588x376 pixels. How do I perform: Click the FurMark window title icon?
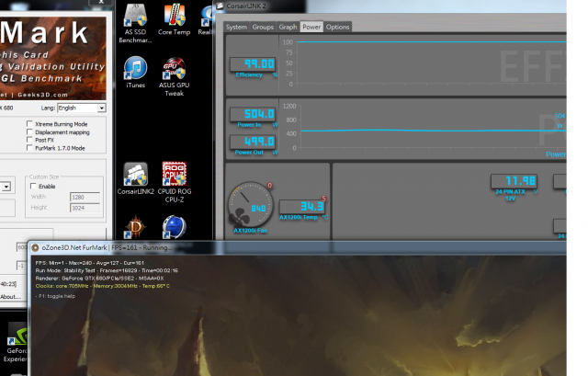(35, 247)
